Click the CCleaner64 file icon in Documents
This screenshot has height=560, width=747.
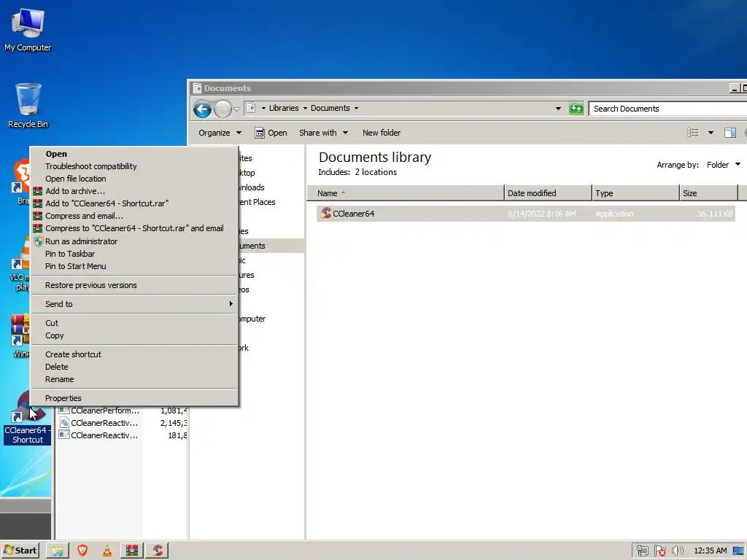(x=326, y=213)
